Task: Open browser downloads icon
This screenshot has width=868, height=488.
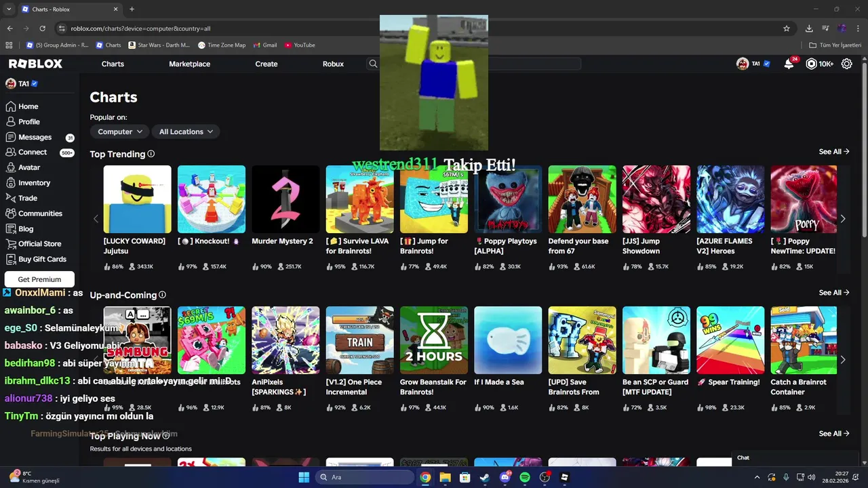Action: tap(809, 28)
